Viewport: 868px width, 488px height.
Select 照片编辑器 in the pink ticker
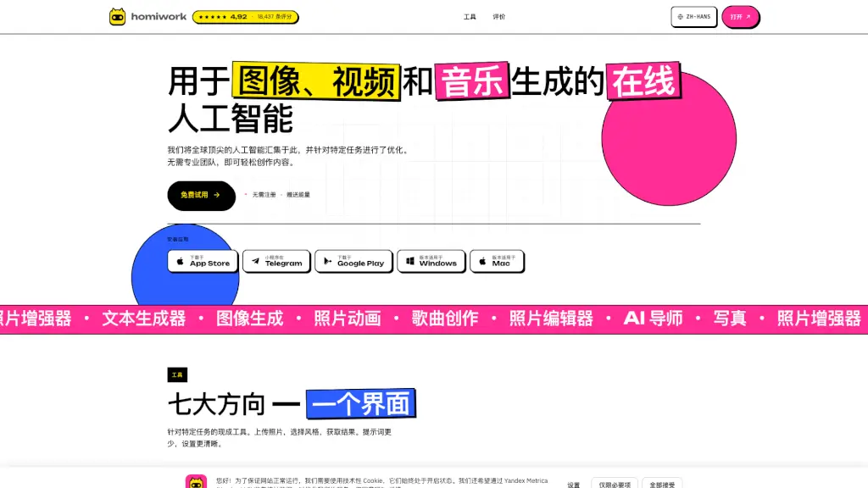click(551, 319)
